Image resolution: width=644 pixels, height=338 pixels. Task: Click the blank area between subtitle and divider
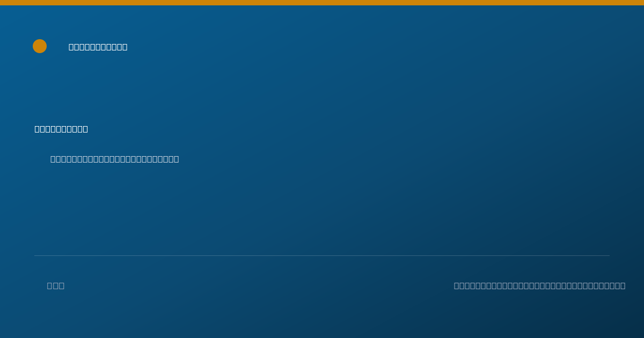[x=322, y=209]
